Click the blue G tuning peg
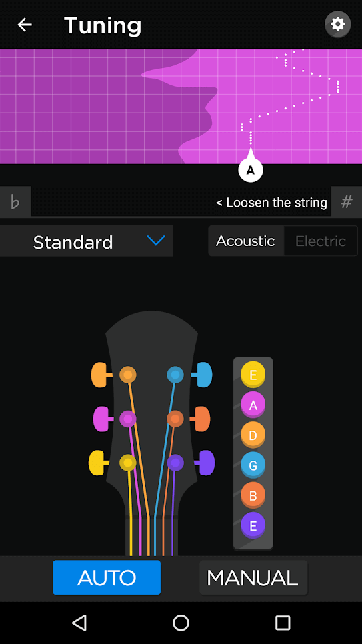 tap(202, 375)
